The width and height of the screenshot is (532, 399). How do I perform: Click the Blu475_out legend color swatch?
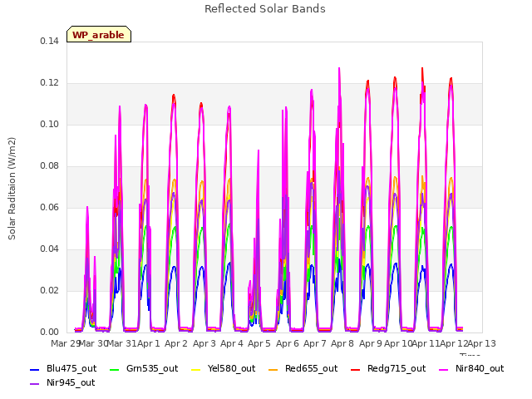pyautogui.click(x=35, y=369)
